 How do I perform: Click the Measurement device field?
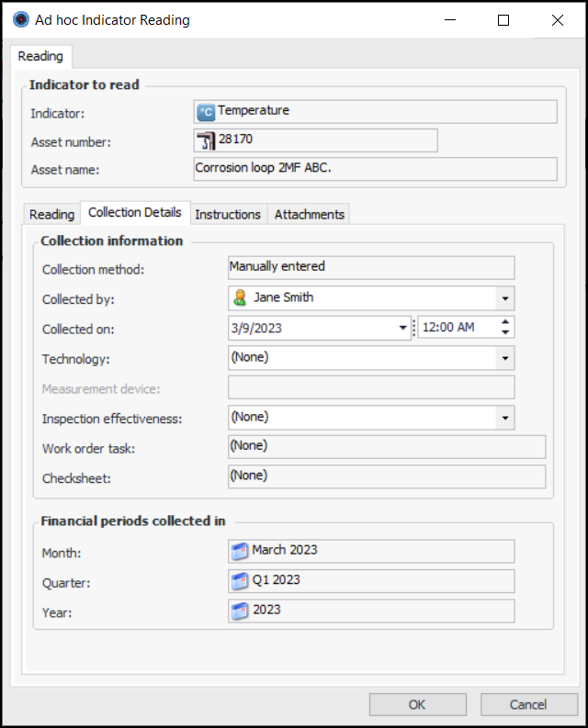[x=371, y=387]
